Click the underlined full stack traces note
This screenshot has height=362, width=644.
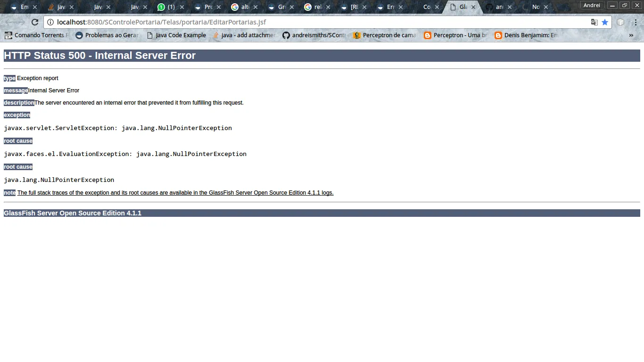click(175, 193)
